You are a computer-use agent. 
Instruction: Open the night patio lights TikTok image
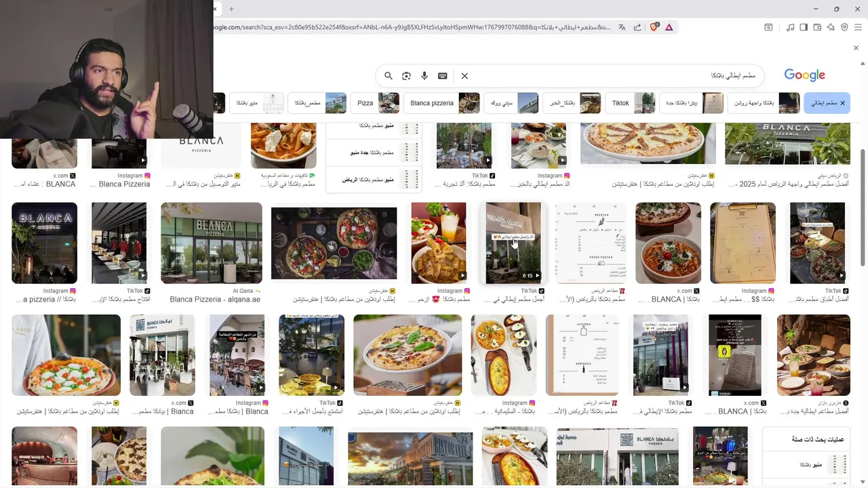point(311,355)
